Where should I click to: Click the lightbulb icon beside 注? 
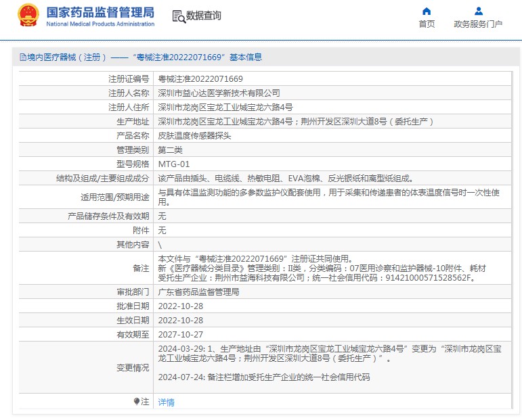(x=137, y=401)
